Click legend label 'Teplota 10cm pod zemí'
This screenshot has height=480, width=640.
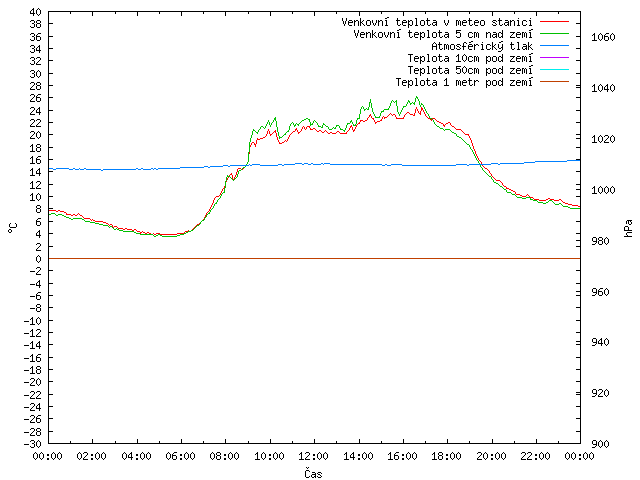click(470, 58)
